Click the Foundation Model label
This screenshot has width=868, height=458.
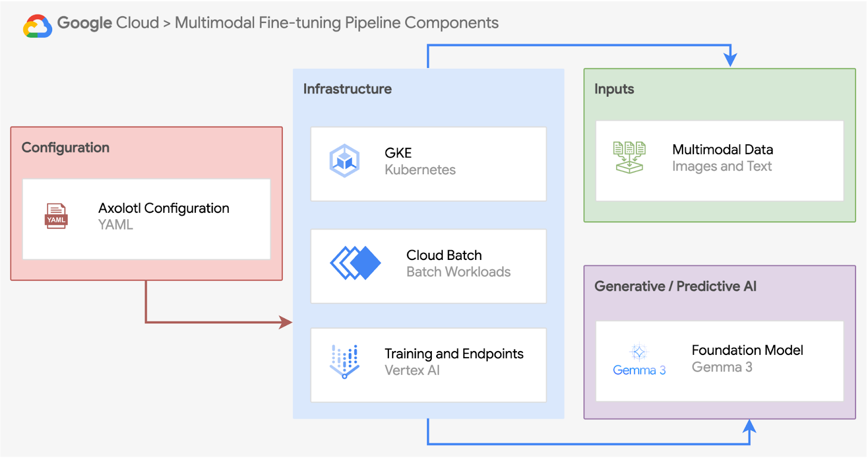pos(747,351)
